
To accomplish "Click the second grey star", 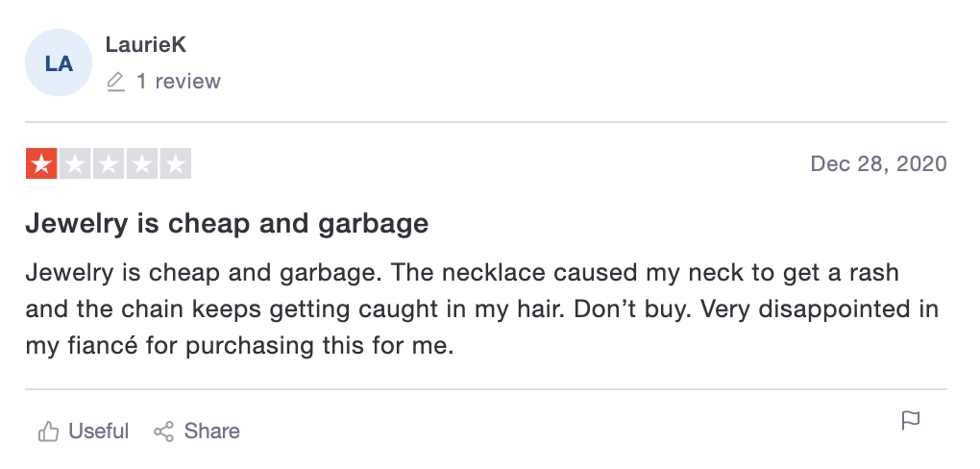I will (x=75, y=163).
